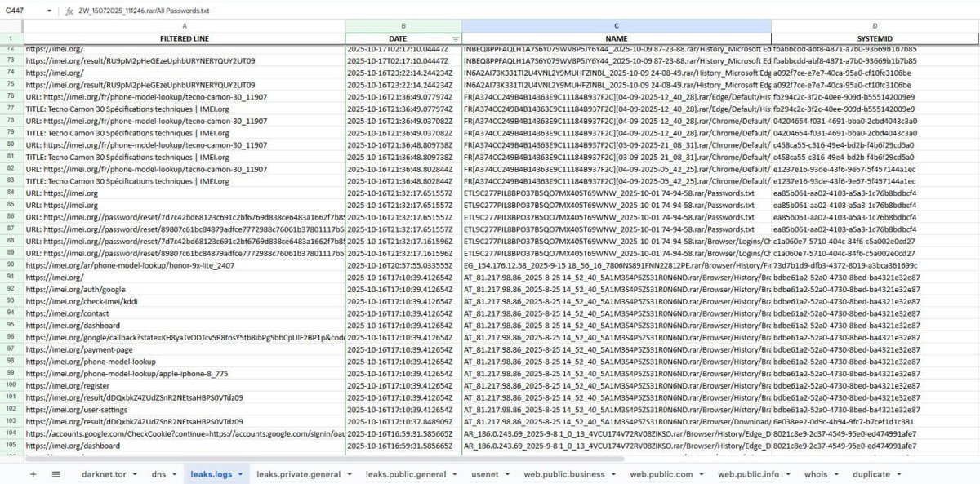Screen dimensions: 980x484
Task: Open the duplicate sheet tab
Action: pyautogui.click(x=871, y=474)
